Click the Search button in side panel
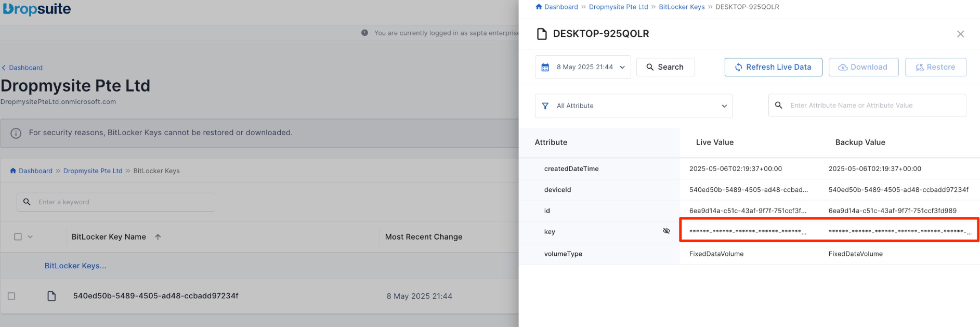980x327 pixels. pos(665,67)
